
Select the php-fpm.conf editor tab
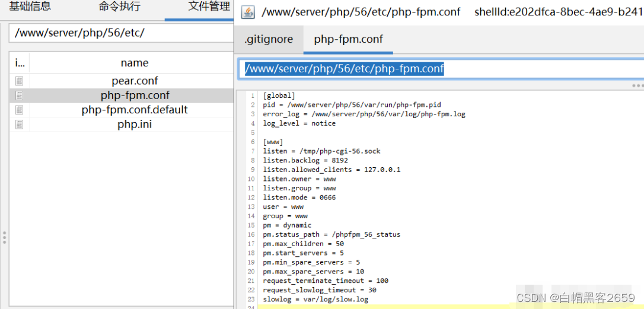pos(348,40)
